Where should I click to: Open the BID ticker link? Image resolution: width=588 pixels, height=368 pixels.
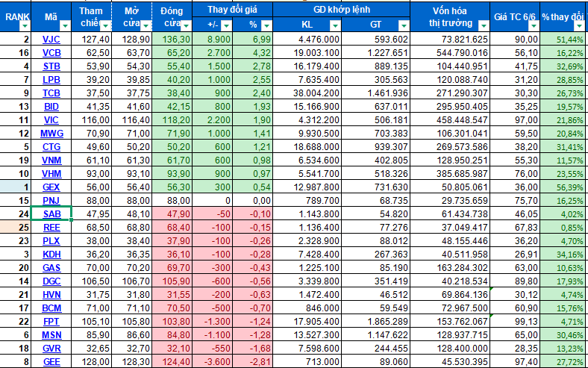pos(51,107)
